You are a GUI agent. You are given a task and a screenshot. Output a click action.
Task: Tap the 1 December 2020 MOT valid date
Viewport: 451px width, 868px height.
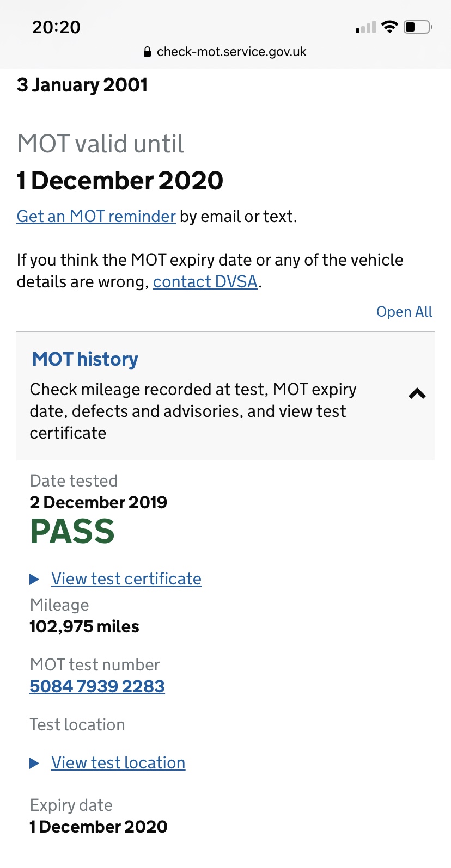click(x=120, y=181)
